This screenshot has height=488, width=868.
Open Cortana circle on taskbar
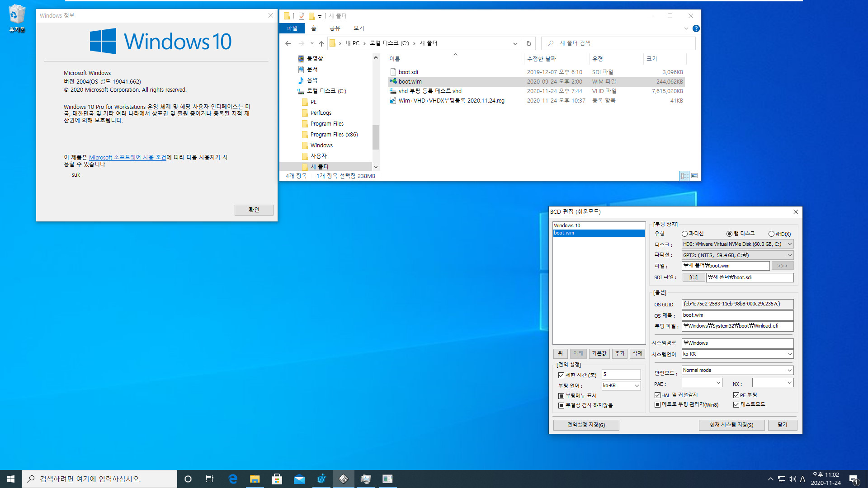click(x=188, y=479)
